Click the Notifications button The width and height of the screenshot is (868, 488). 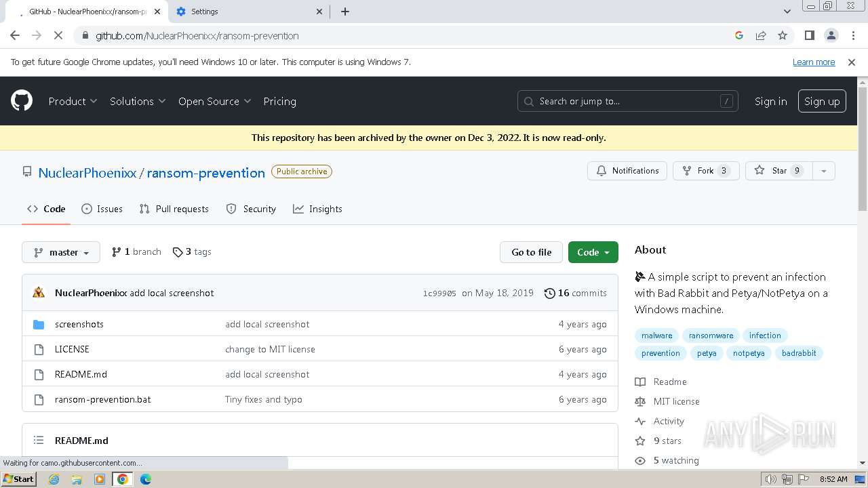[627, 171]
